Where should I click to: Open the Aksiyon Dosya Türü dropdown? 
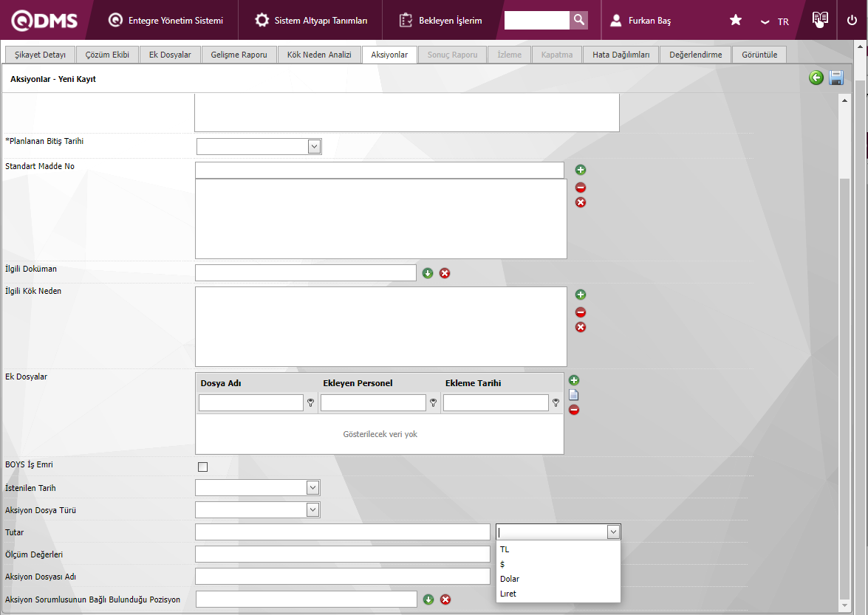[x=312, y=510]
